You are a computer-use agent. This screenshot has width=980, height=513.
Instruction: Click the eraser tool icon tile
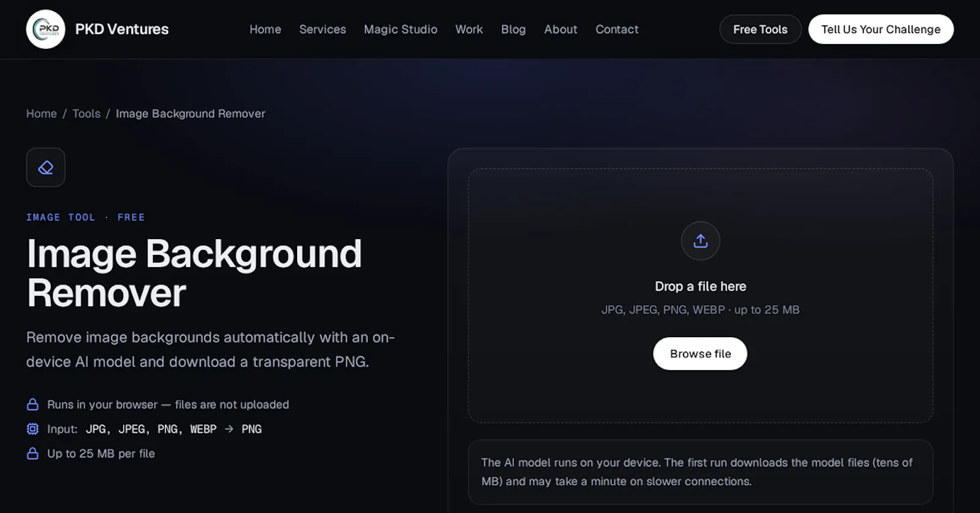46,167
